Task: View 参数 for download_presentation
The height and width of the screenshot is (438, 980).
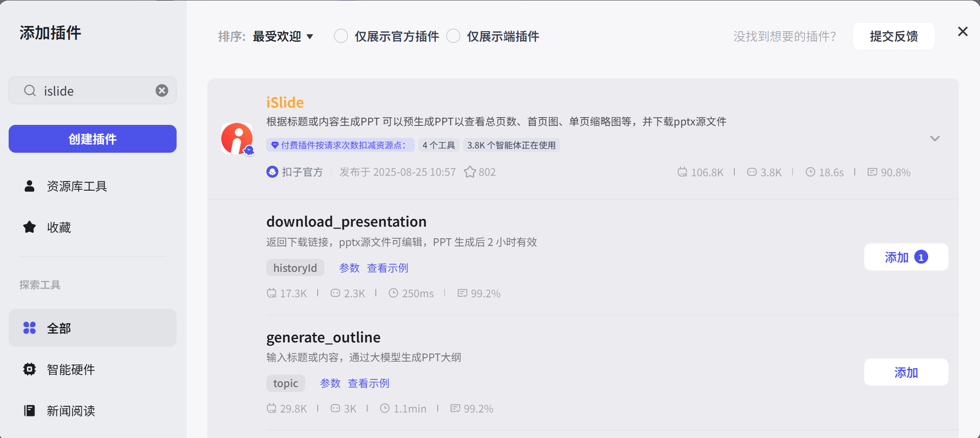Action: point(349,268)
